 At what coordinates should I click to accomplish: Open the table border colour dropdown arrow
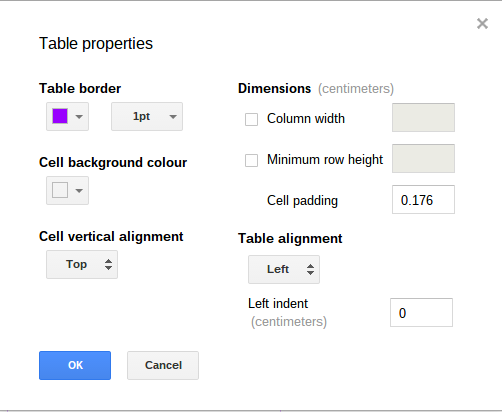point(79,117)
